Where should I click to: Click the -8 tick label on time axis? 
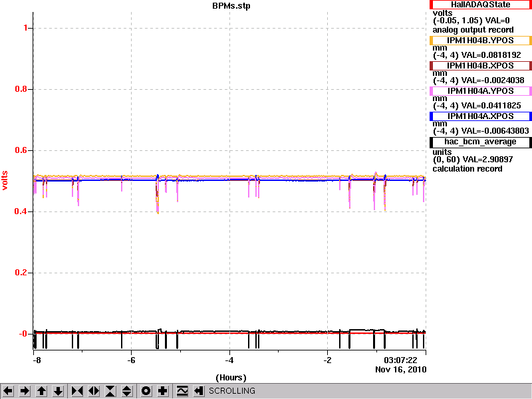[x=37, y=360]
